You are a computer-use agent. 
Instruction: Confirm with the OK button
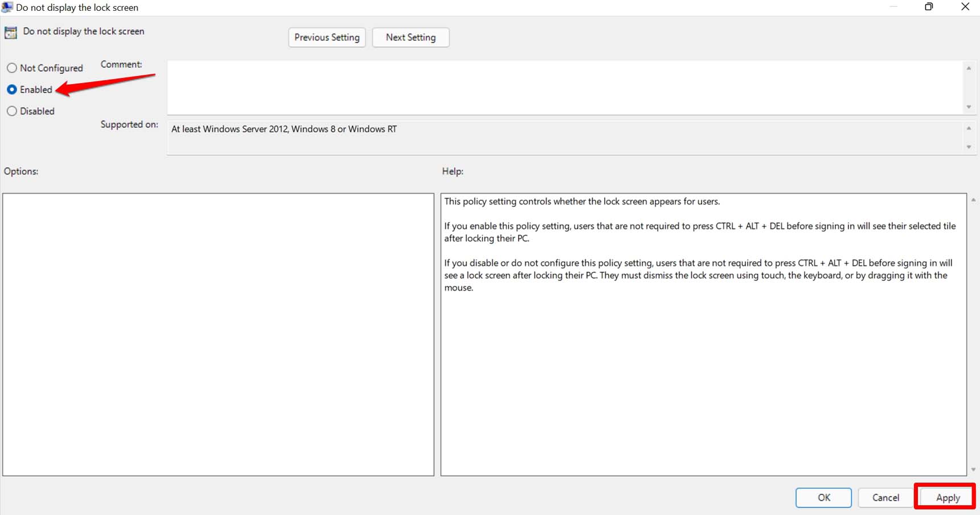pos(823,497)
